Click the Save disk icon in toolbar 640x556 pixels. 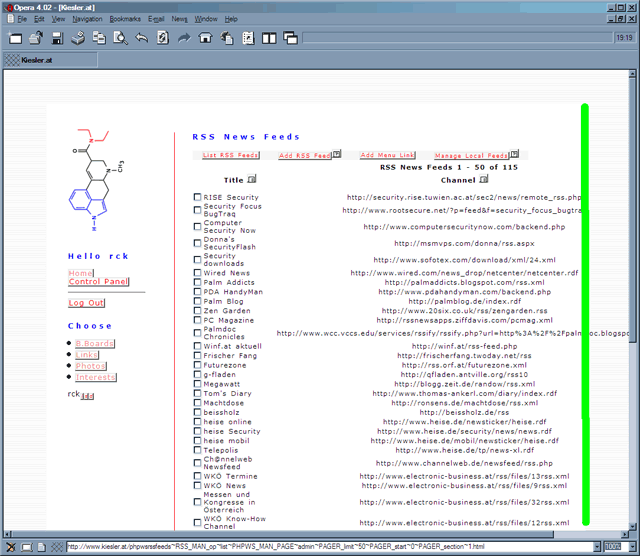pos(57,38)
